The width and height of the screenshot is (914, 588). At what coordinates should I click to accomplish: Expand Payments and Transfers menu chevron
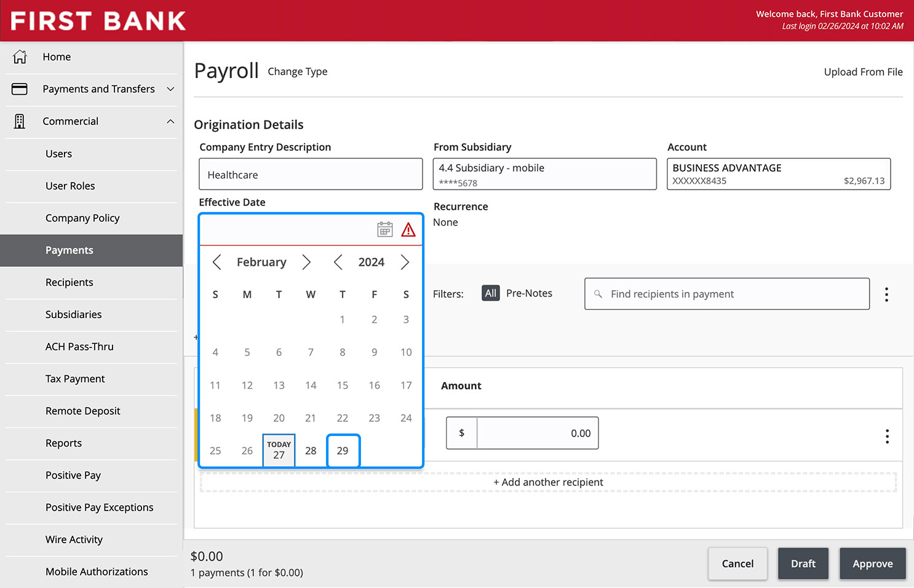[170, 89]
